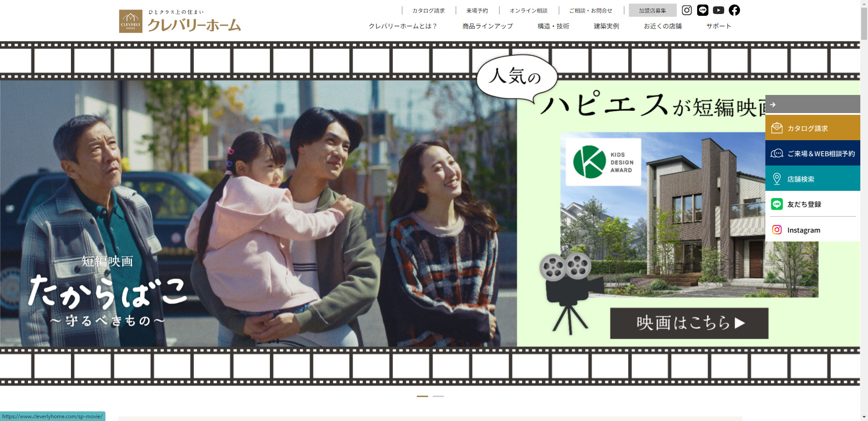Image resolution: width=868 pixels, height=421 pixels.
Task: Click the オンライン相談 top link
Action: [528, 10]
